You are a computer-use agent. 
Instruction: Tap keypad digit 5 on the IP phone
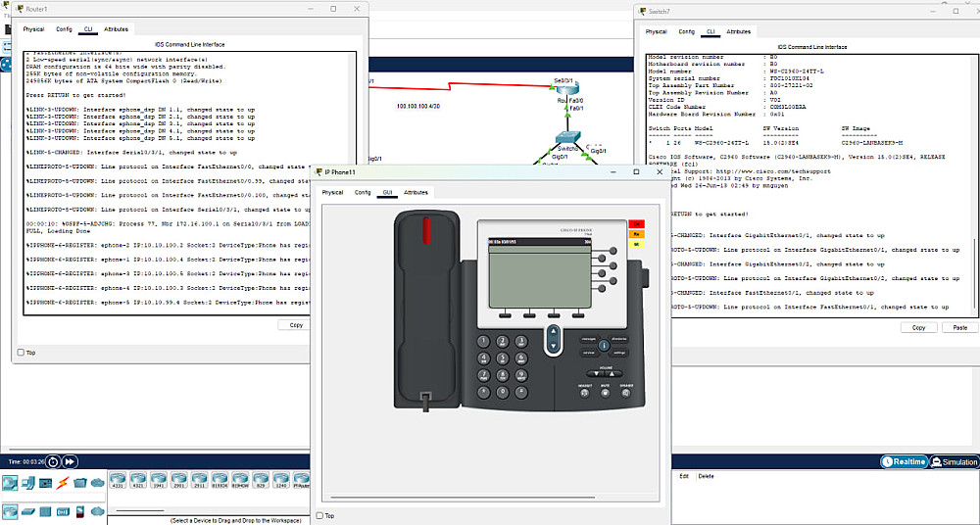coord(503,358)
